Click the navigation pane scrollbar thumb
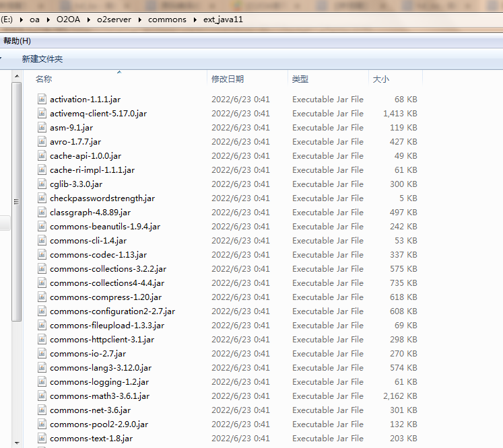 17,202
